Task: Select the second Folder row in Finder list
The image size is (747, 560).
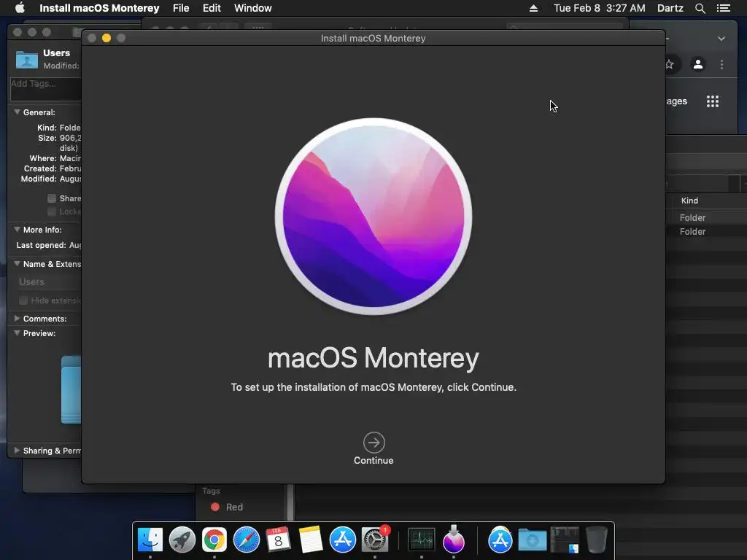Action: click(706, 231)
